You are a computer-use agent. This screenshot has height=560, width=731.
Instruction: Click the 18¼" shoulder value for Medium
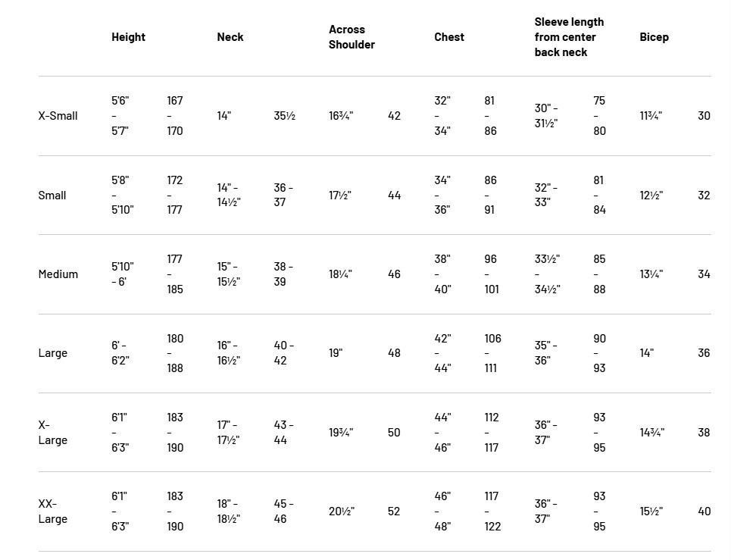340,274
